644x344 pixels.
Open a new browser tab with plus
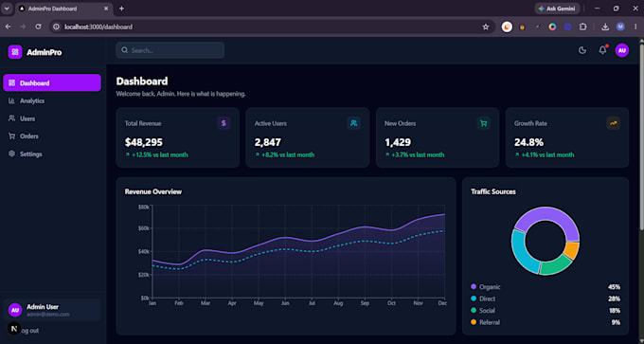click(121, 9)
